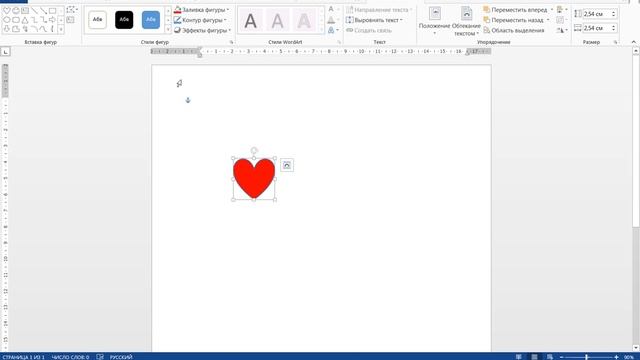
Task: Switch to Web Layout view icon
Action: click(550, 357)
